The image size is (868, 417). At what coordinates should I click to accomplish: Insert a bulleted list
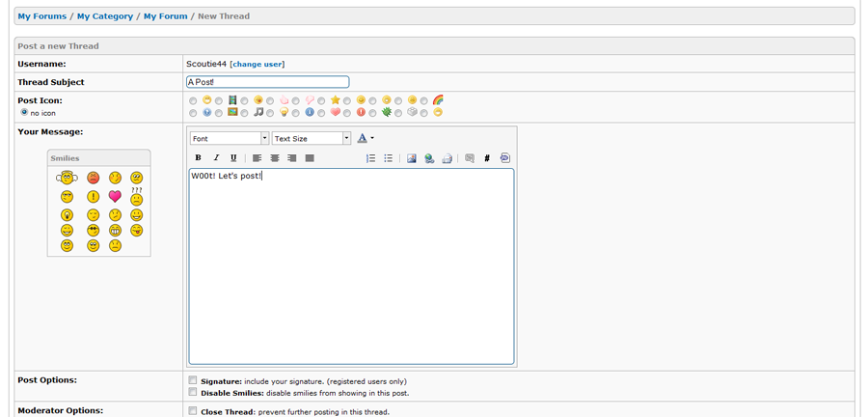point(388,158)
